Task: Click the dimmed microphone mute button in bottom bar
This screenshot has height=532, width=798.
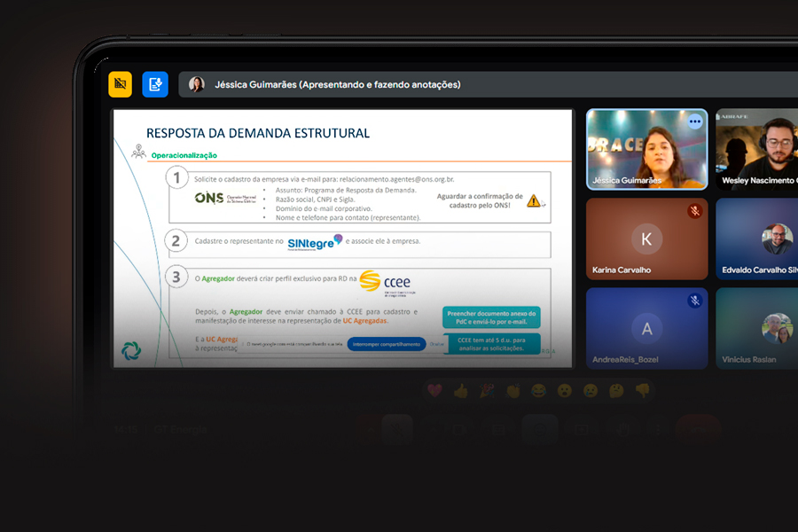Action: coord(397,430)
